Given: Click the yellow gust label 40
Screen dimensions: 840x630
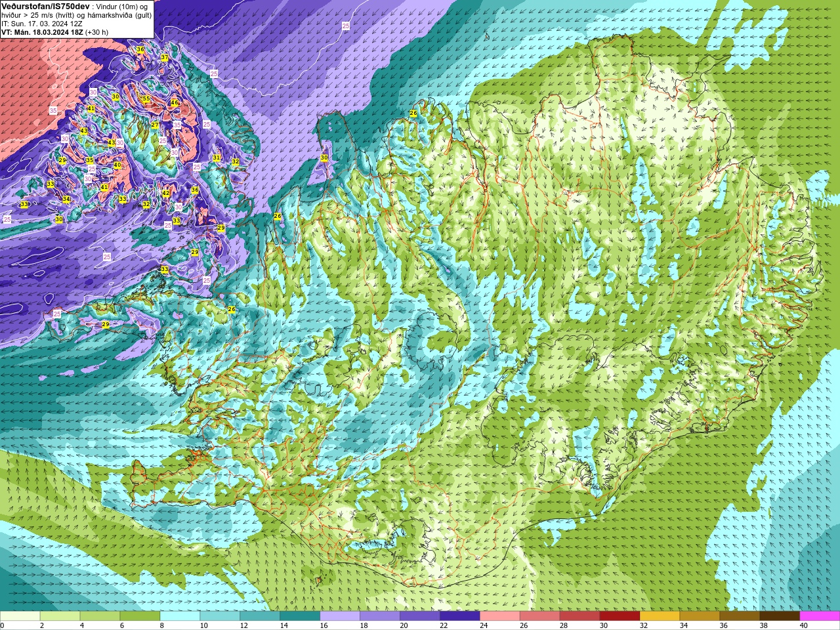Looking at the screenshot, I should point(117,165).
